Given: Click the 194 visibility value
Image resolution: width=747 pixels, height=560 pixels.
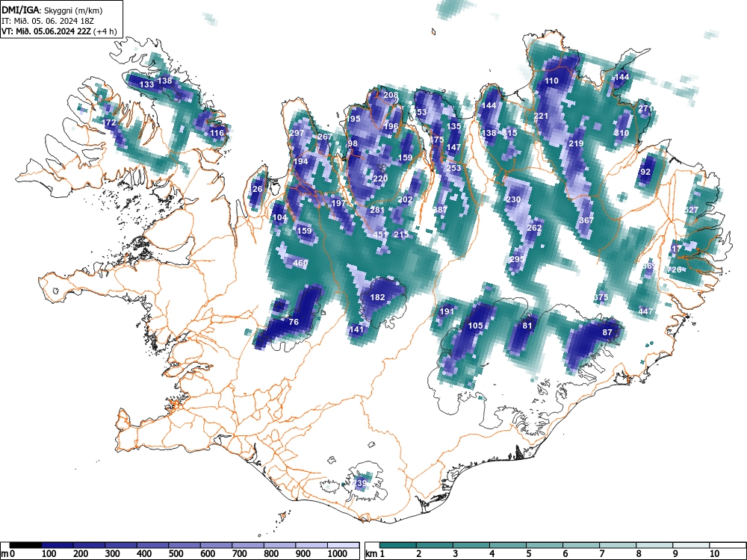Looking at the screenshot, I should (x=300, y=161).
